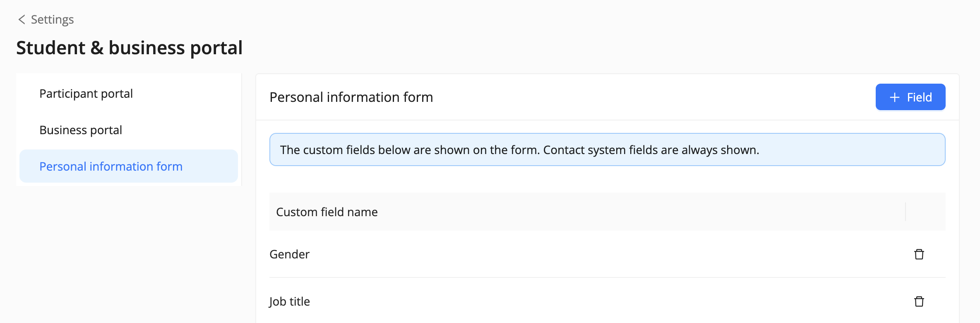Click the blue custom fields info banner

click(607, 149)
